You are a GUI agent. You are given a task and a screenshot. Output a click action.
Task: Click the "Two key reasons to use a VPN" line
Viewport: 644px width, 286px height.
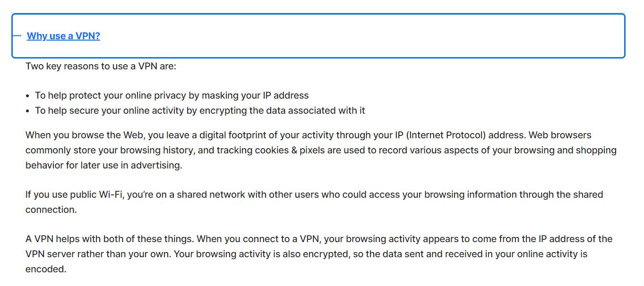101,66
